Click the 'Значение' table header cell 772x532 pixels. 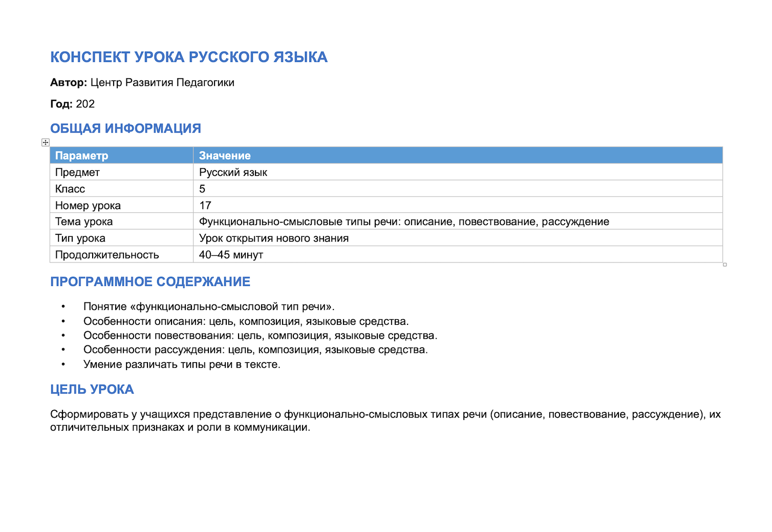(x=458, y=156)
